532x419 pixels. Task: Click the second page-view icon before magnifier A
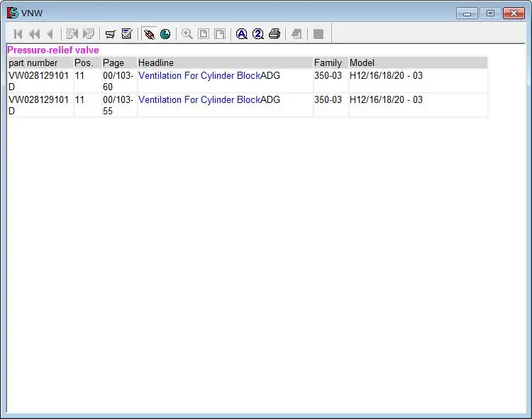(x=220, y=34)
